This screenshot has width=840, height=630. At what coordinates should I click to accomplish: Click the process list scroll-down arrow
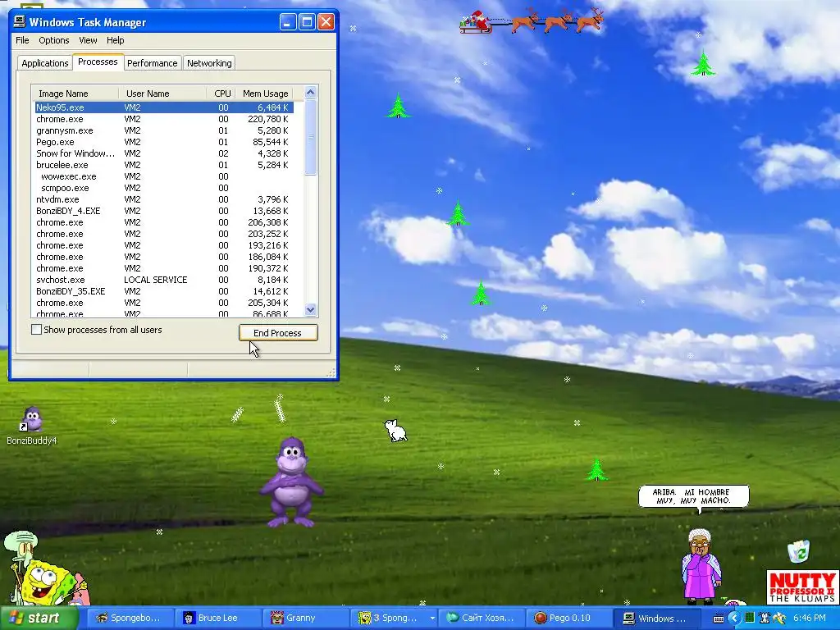[310, 309]
